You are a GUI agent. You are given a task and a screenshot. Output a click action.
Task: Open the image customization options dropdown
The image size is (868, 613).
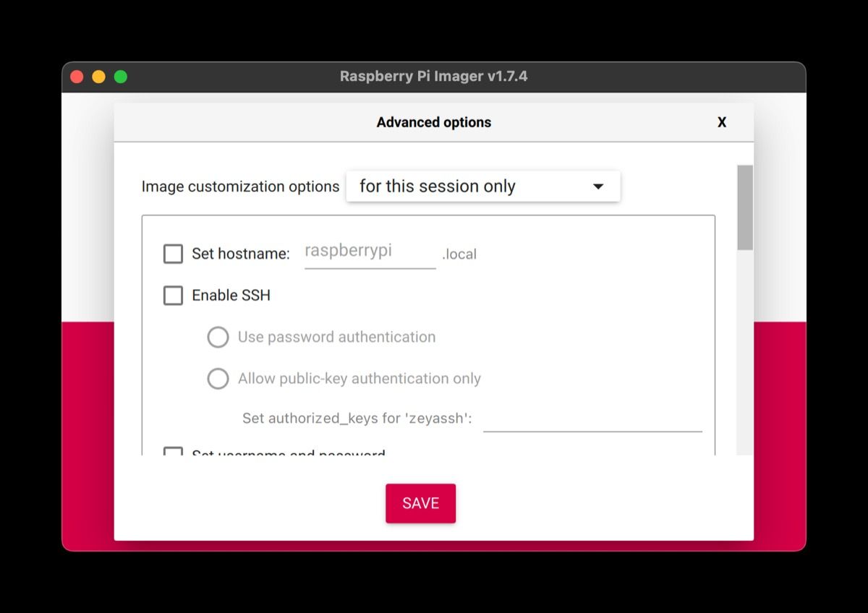click(482, 187)
